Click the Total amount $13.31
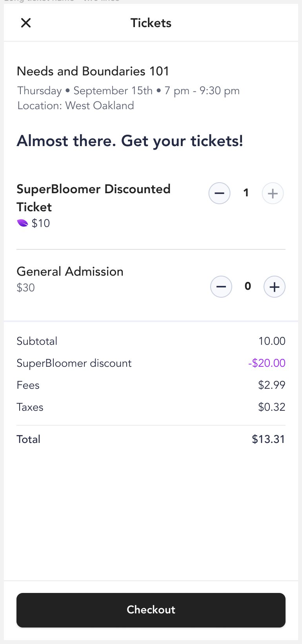This screenshot has height=644, width=302. coord(269,439)
